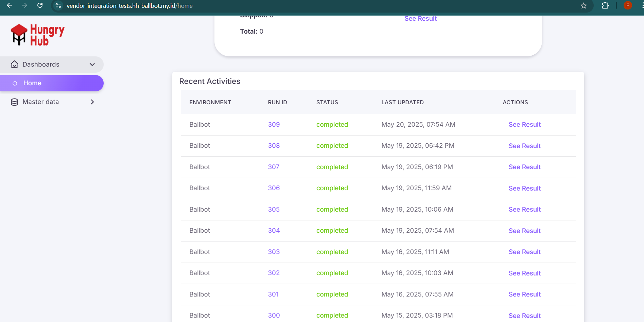Select the Home menu item

[32, 83]
